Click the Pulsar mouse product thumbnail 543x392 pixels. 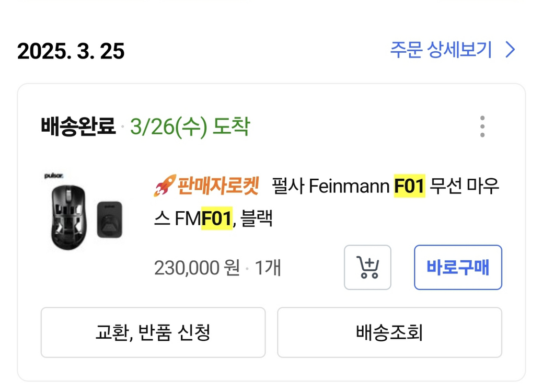click(84, 209)
